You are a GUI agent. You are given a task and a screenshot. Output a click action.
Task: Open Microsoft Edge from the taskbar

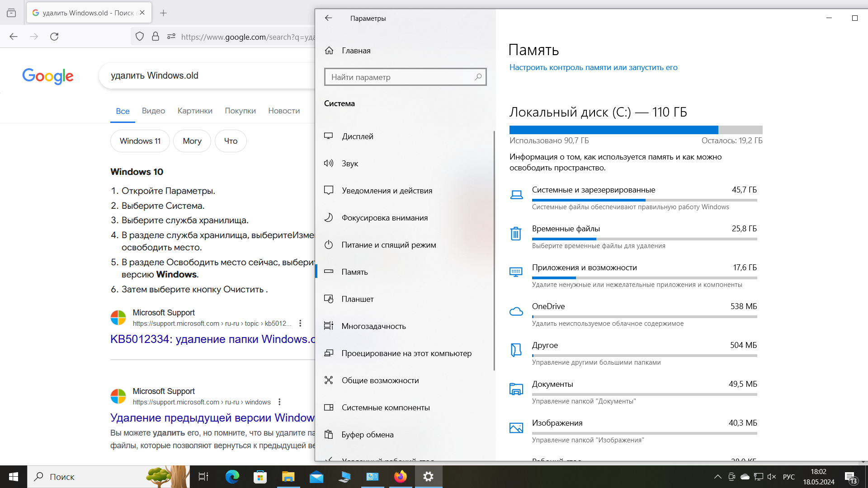(x=232, y=477)
